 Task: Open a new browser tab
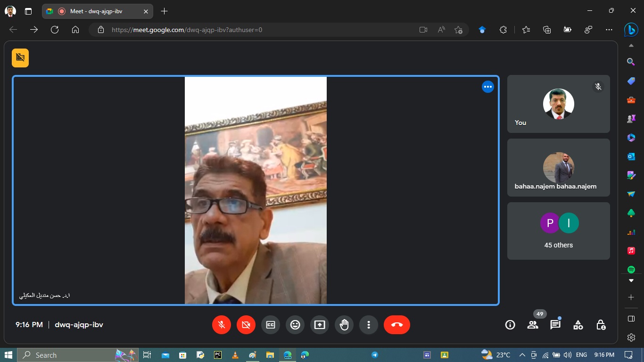click(164, 11)
